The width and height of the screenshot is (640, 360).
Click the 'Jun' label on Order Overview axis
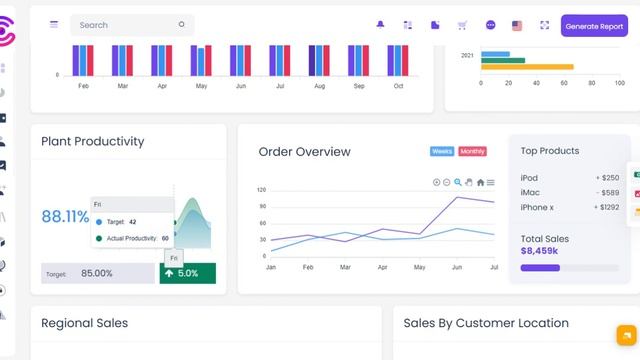457,267
